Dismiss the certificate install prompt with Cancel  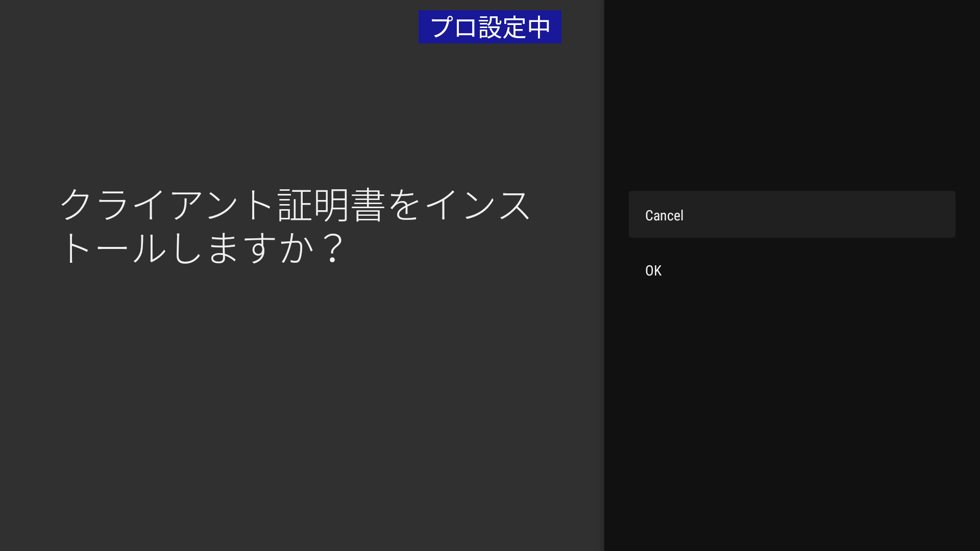click(791, 215)
